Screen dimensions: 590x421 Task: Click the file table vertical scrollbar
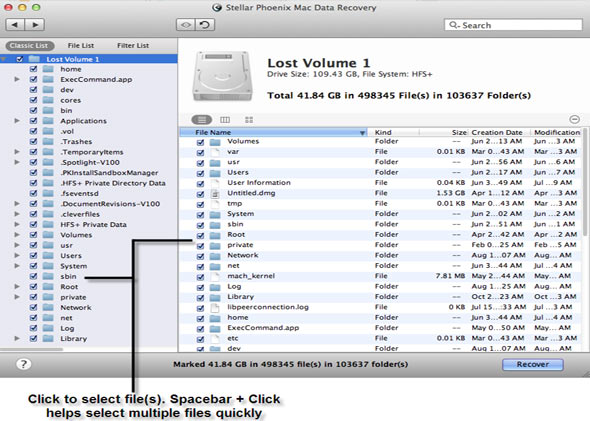[x=585, y=182]
